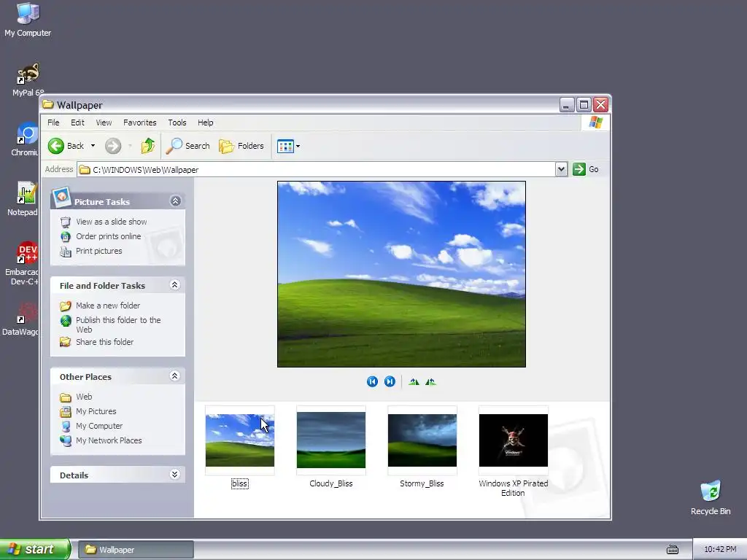
Task: Select the MyPal 68 desktop icon
Action: point(28,79)
